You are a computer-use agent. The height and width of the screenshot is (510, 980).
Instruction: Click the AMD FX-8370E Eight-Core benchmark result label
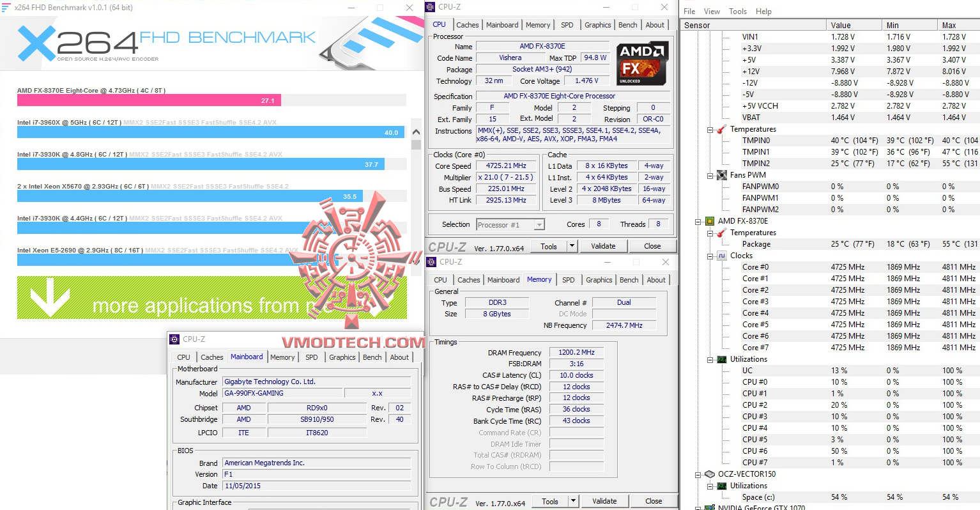91,91
